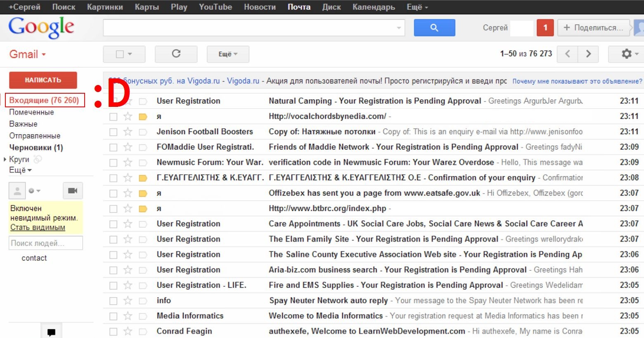Open the settings gear menu
Image resolution: width=644 pixels, height=338 pixels.
[x=627, y=54]
